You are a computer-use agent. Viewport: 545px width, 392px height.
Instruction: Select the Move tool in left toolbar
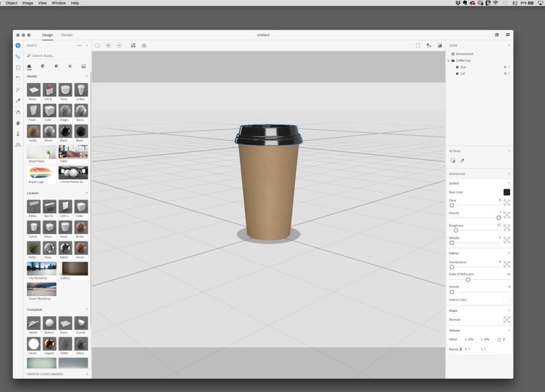click(x=18, y=56)
